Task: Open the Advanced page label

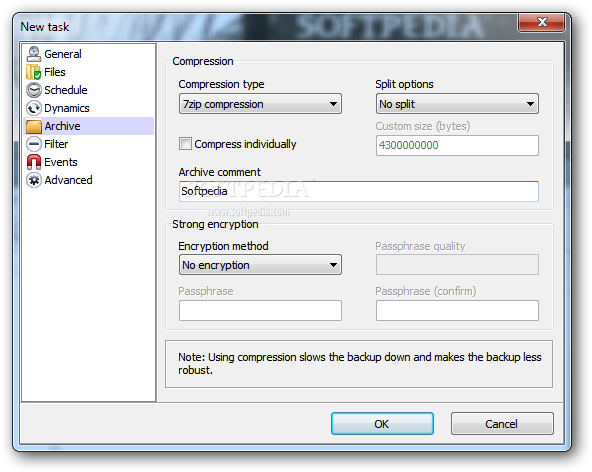Action: 68,180
